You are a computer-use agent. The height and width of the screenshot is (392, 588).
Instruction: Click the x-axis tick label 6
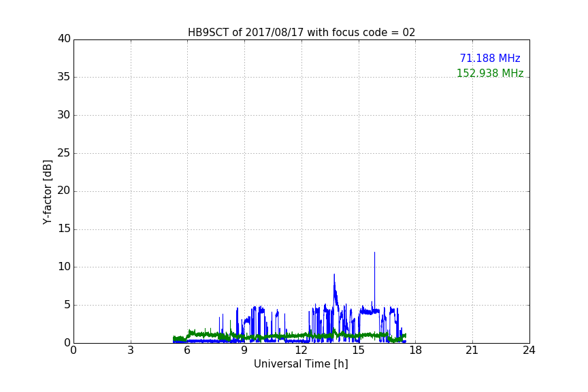click(187, 350)
